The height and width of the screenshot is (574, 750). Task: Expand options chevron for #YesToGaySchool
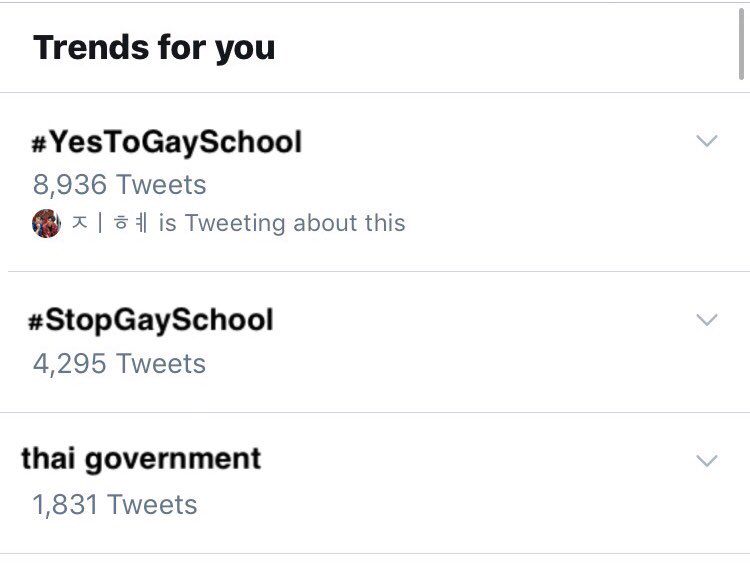click(x=706, y=141)
